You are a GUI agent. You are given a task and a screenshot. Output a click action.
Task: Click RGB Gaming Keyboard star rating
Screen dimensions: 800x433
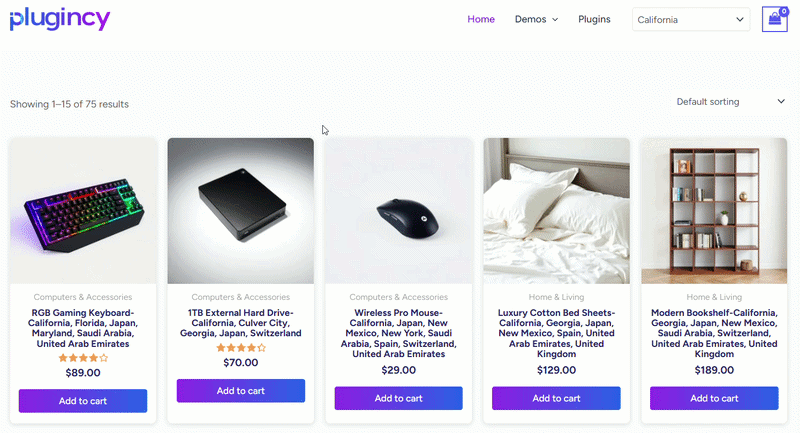(83, 357)
